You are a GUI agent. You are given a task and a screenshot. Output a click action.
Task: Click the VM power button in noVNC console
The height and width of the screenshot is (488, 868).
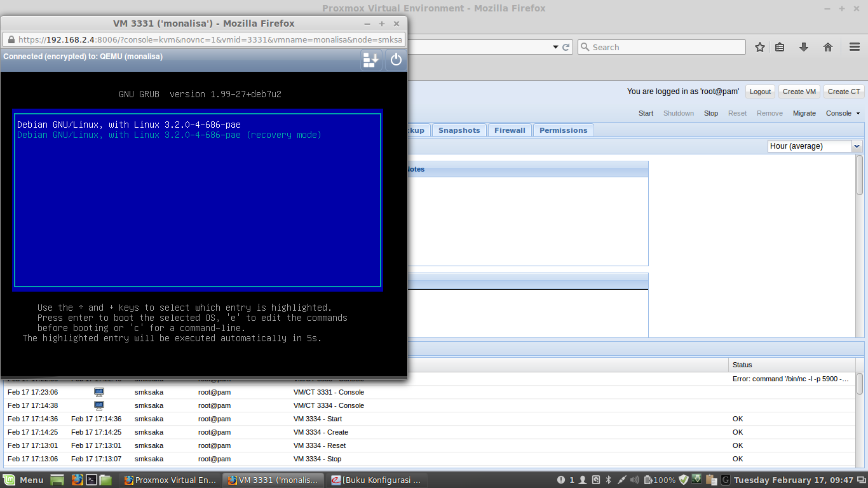coord(396,60)
